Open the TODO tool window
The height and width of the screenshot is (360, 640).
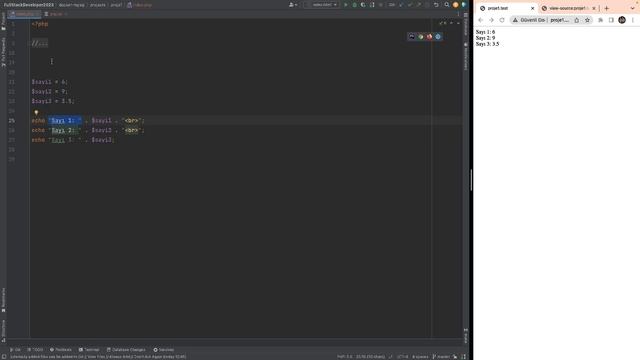click(35, 350)
